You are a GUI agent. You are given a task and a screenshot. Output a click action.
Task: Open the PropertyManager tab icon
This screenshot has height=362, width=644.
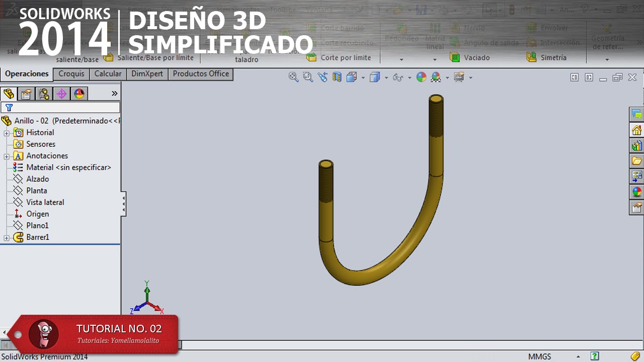[26, 94]
